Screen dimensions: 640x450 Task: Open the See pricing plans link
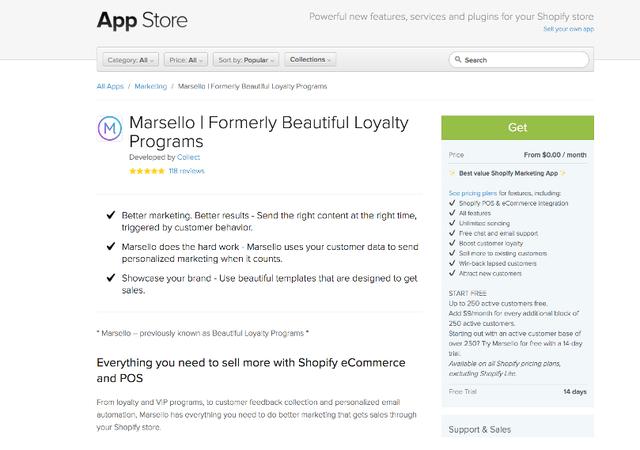point(473,193)
